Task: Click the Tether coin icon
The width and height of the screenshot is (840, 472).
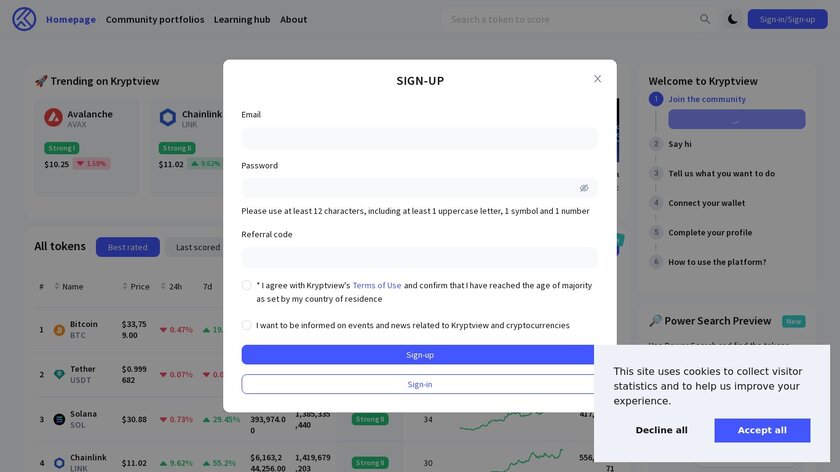Action: pos(59,375)
